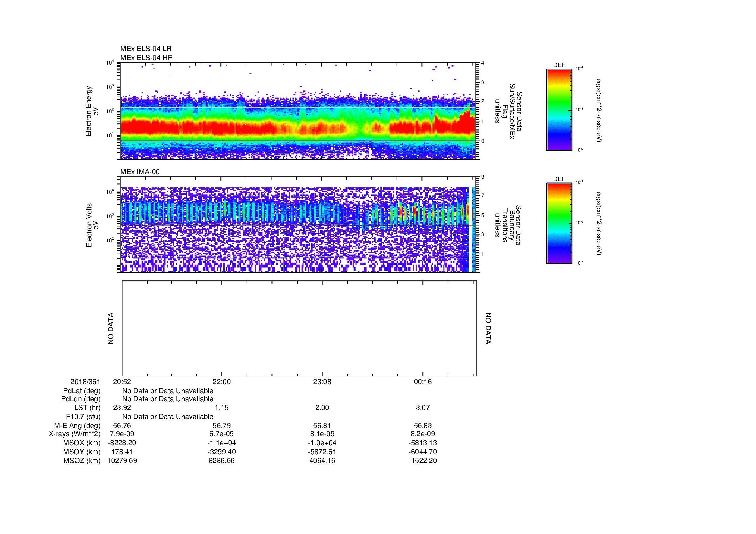Click the M-E Ang value '56.83'
This screenshot has width=756, height=534.
pyautogui.click(x=423, y=426)
